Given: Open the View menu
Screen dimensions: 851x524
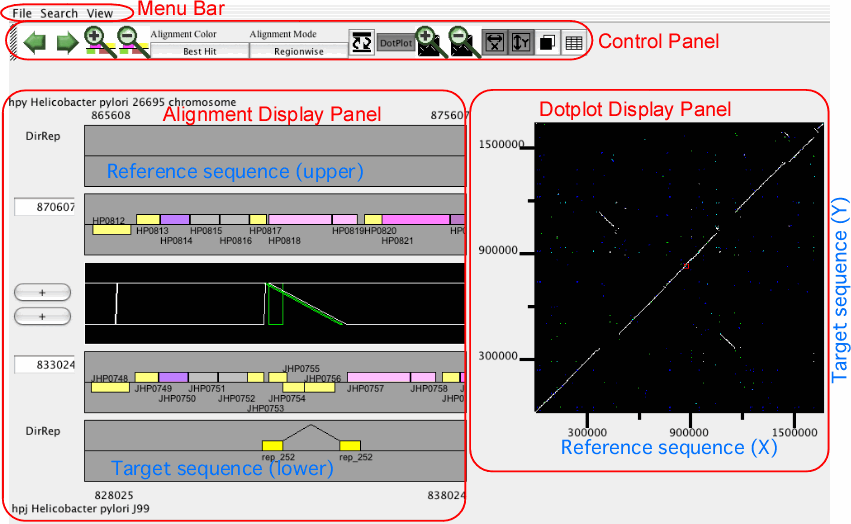Looking at the screenshot, I should 100,14.
